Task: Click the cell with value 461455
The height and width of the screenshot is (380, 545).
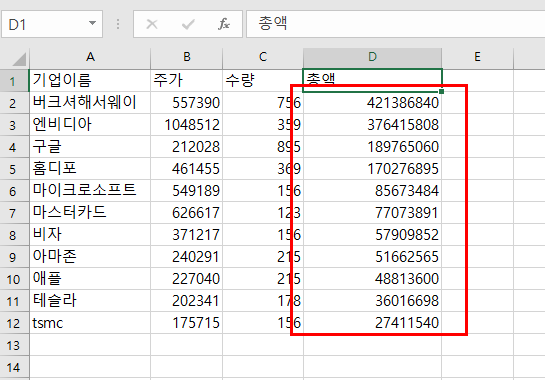Action: pos(187,169)
